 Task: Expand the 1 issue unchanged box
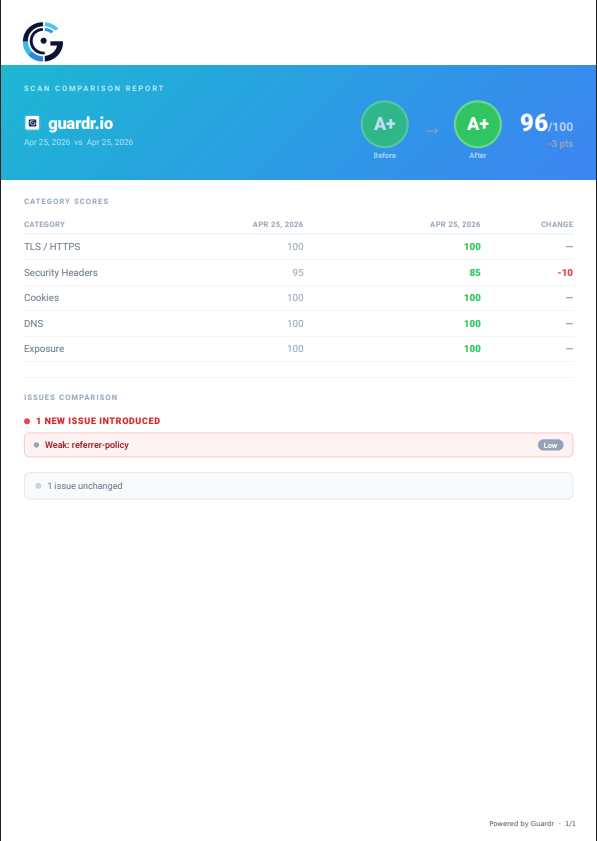[298, 486]
